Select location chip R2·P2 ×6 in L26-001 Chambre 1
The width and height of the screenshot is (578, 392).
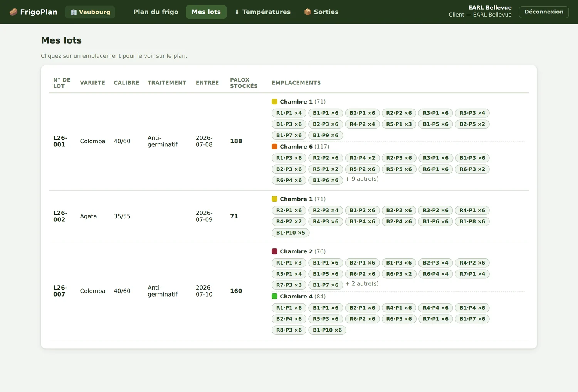(399, 113)
